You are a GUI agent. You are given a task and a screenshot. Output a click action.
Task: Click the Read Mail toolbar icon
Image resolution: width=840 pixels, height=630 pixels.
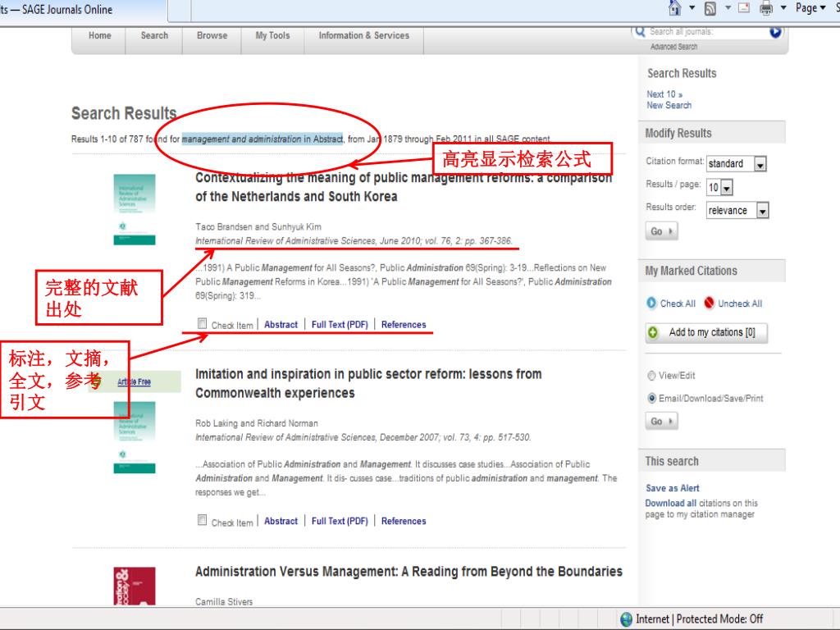744,8
